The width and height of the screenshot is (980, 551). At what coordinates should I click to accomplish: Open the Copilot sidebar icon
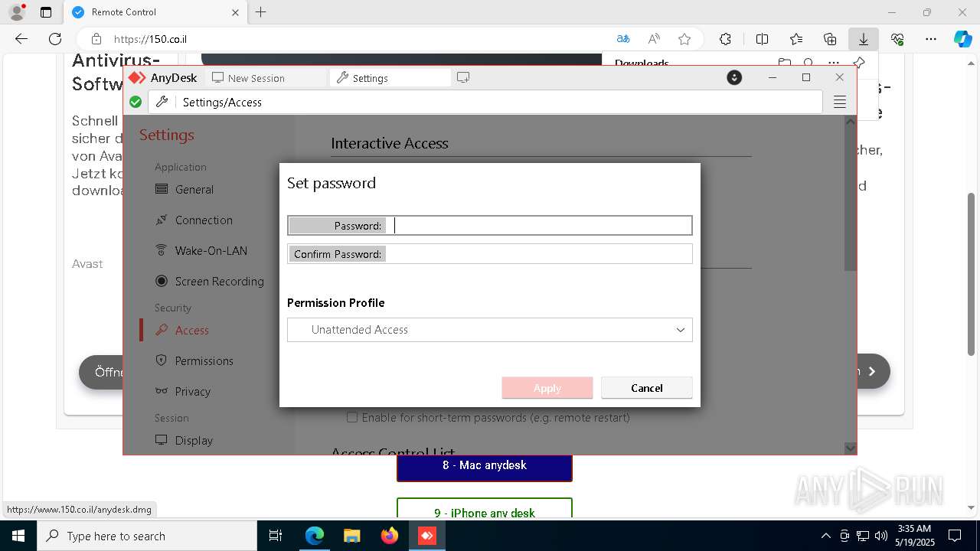pyautogui.click(x=962, y=39)
